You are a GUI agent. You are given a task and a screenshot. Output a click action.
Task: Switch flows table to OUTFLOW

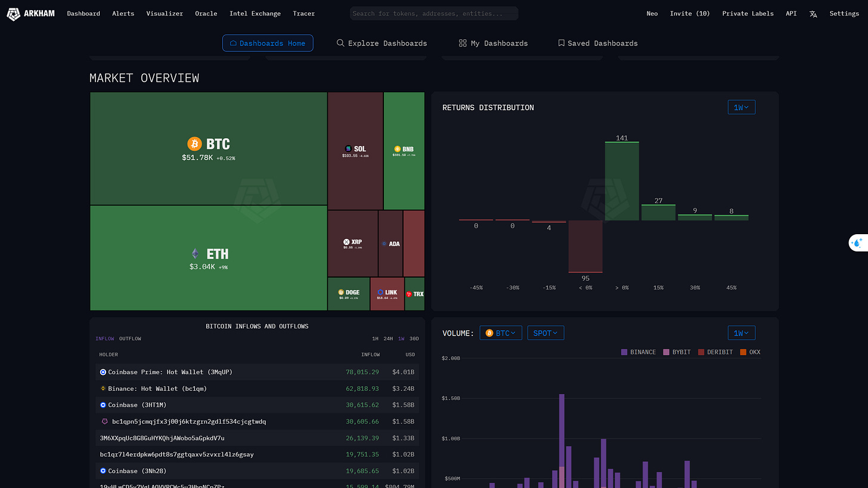click(x=130, y=338)
